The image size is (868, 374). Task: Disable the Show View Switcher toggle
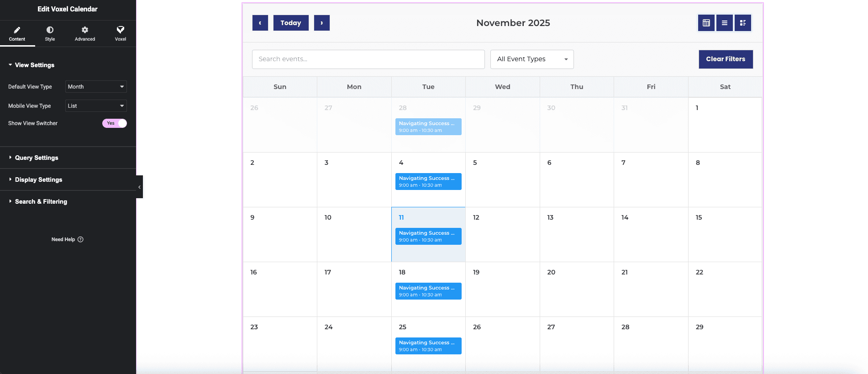(x=115, y=123)
